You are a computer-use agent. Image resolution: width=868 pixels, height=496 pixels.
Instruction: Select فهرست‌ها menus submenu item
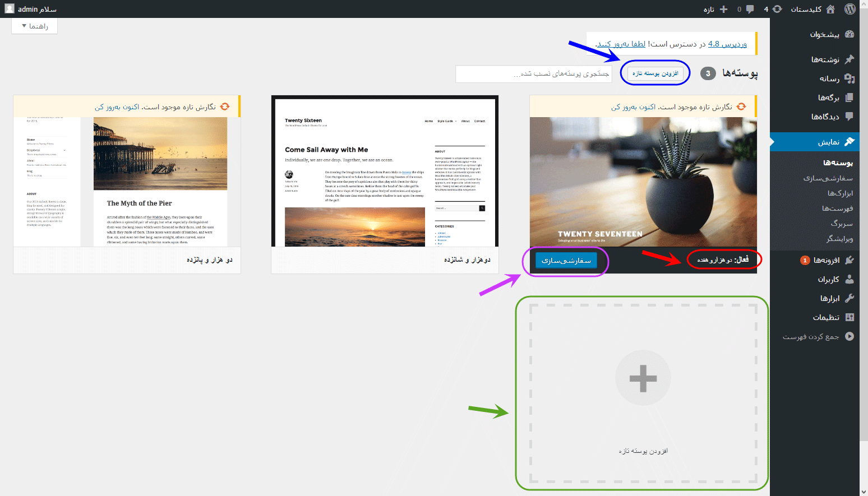pos(837,208)
